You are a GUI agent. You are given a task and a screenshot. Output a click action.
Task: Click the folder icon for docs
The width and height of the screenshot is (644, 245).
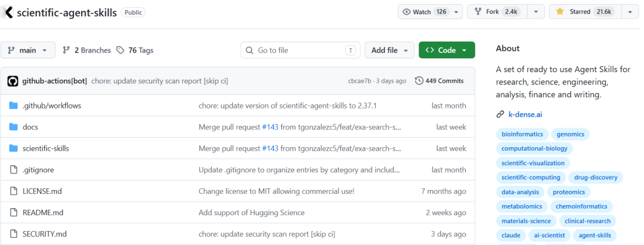(x=14, y=127)
